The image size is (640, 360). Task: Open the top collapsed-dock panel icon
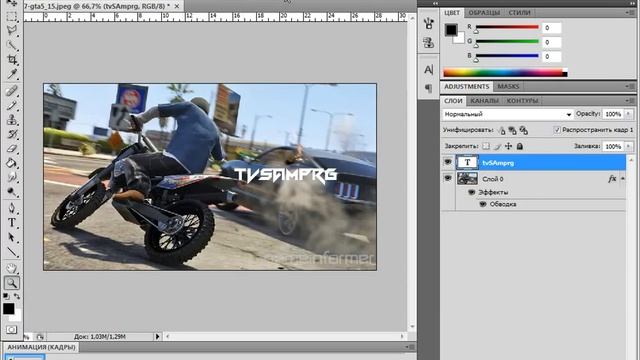(428, 24)
